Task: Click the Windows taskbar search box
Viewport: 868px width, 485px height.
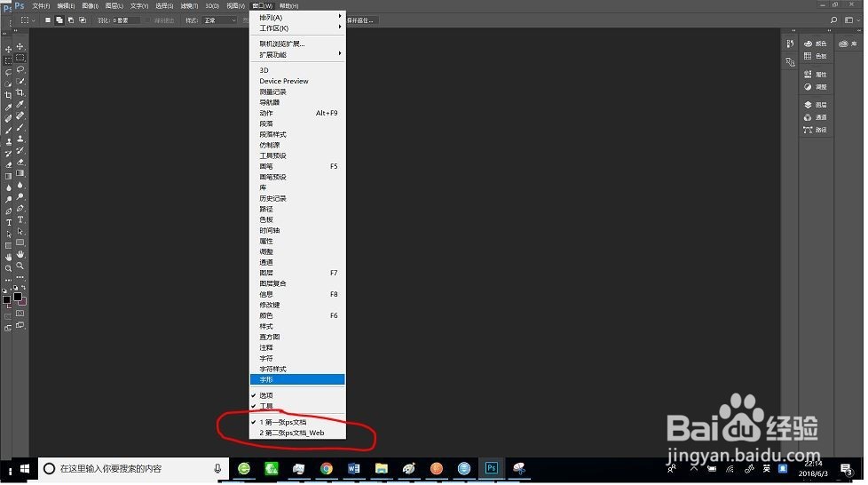Action: 133,469
